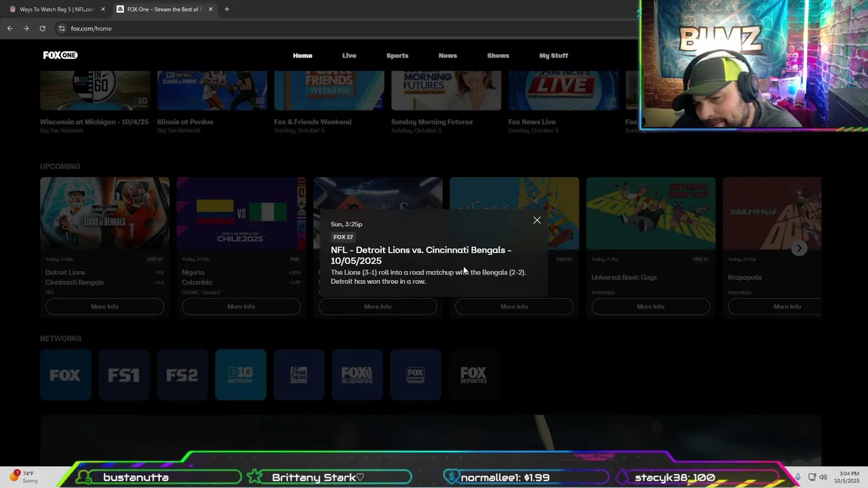Open Wisconsin at Michigan thumbnail

95,90
